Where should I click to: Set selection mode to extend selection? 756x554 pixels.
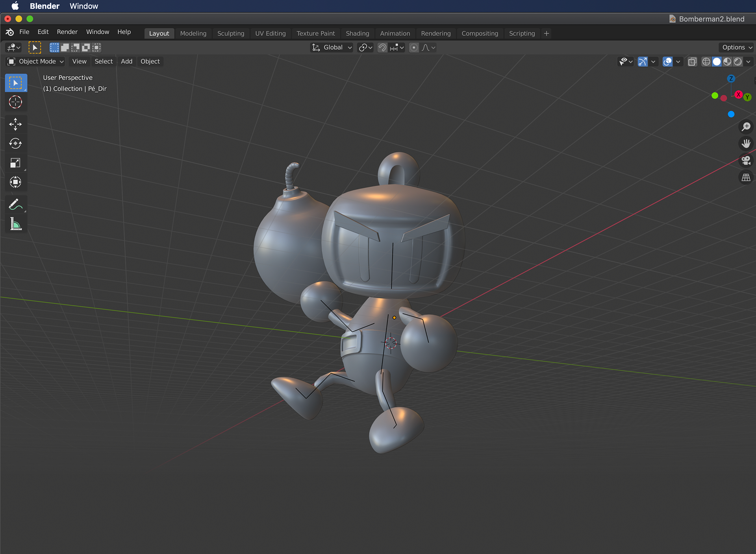(65, 48)
